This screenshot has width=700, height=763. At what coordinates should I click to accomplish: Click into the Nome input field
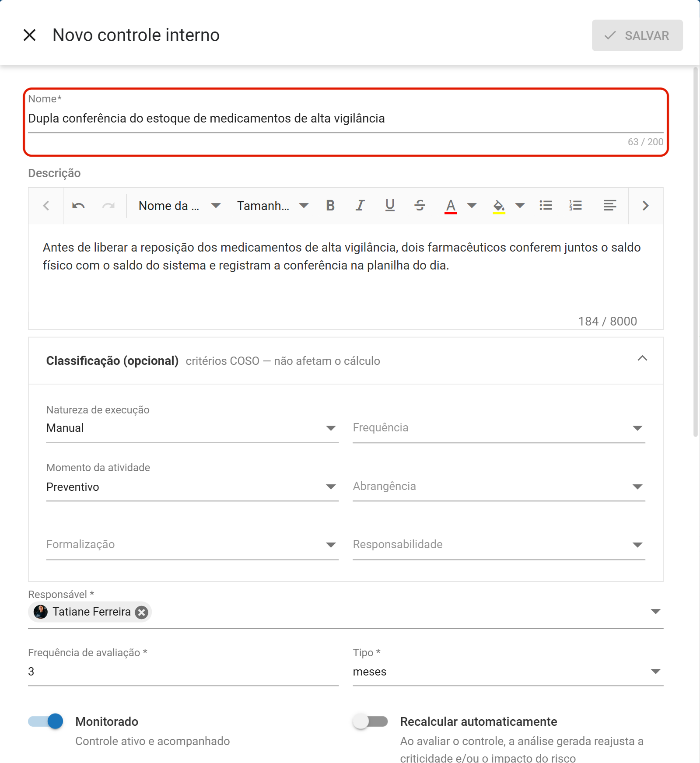click(x=346, y=119)
